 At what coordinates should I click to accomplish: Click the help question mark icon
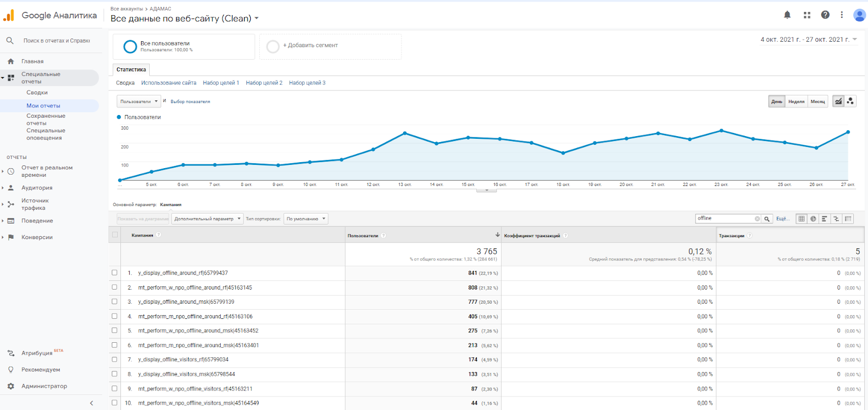[x=825, y=15]
